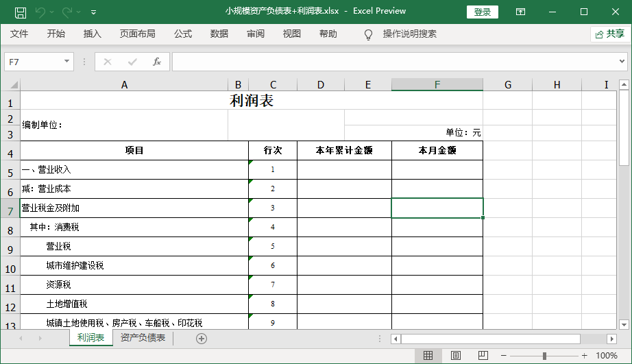Click the 共享 share button
This screenshot has height=364, width=632.
(x=609, y=34)
